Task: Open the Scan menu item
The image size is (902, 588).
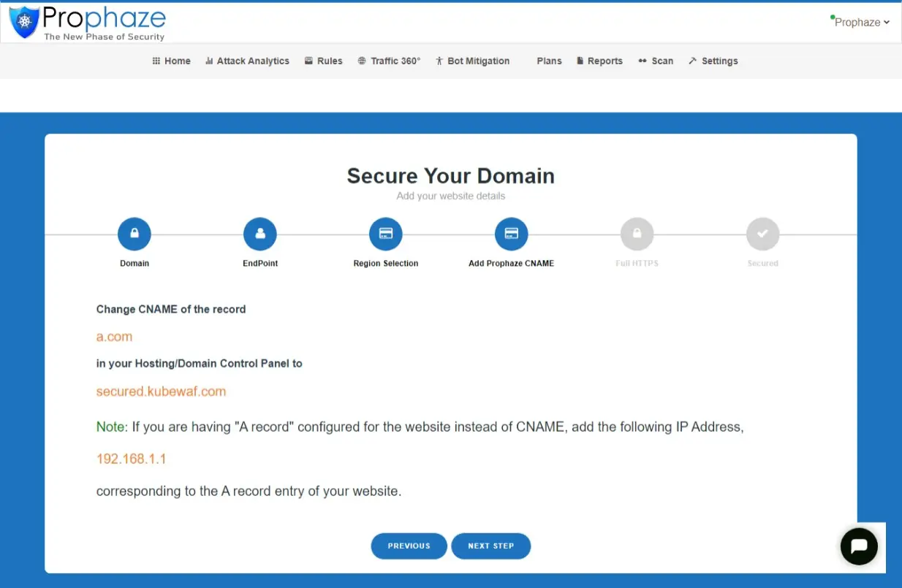Action: point(656,61)
